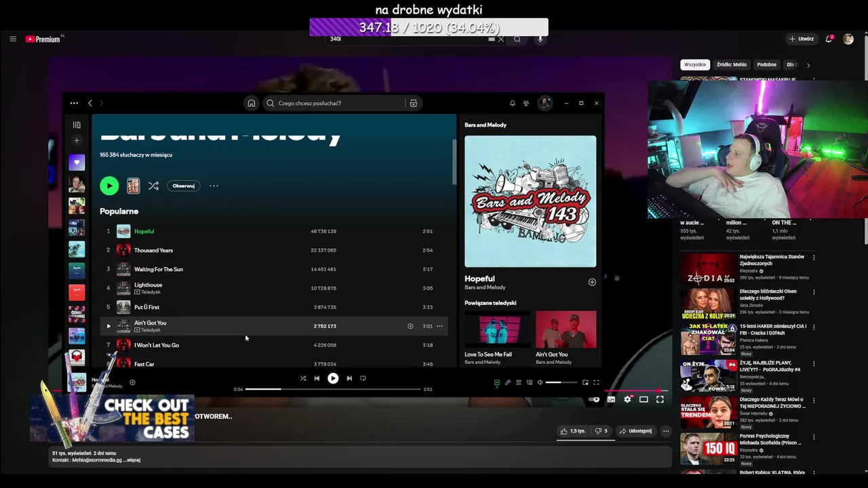Skip to next track in Spotify
868x488 pixels.
[x=349, y=378]
